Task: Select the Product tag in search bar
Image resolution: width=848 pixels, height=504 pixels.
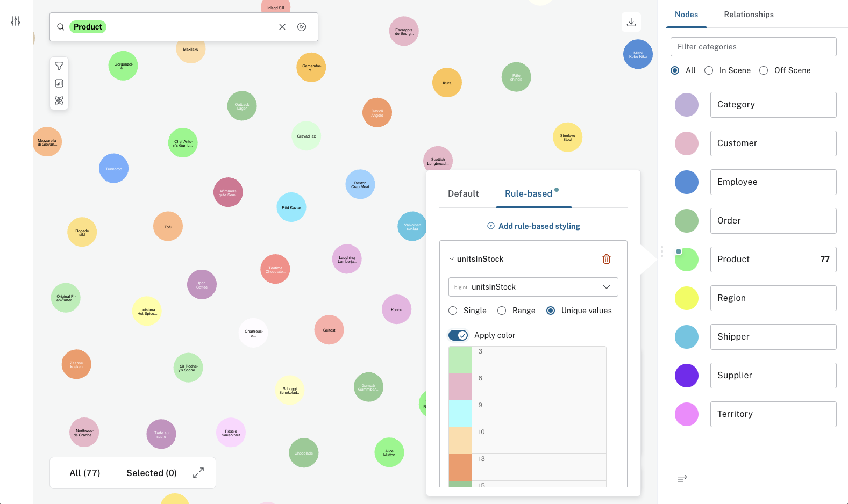Action: pos(88,27)
